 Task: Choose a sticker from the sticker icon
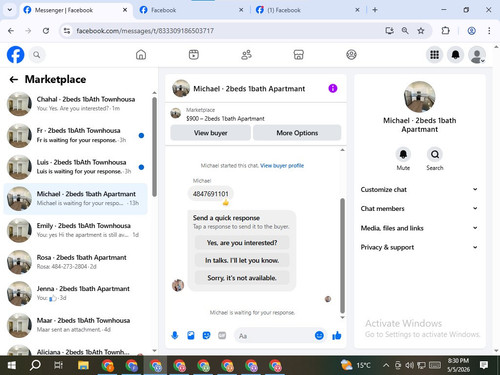pos(206,335)
